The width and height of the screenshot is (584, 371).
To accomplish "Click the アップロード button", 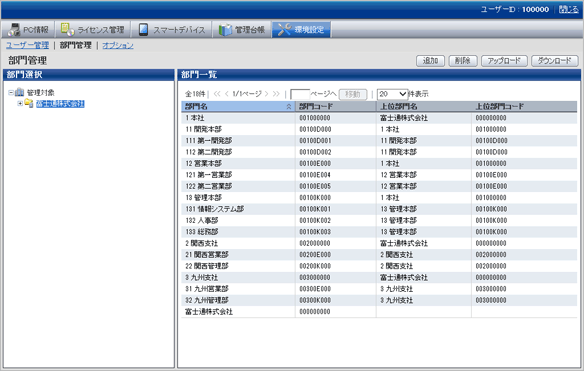I will coord(504,61).
